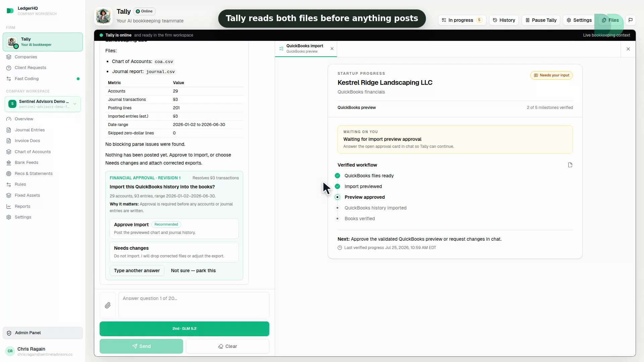Open Rules page

(20, 184)
